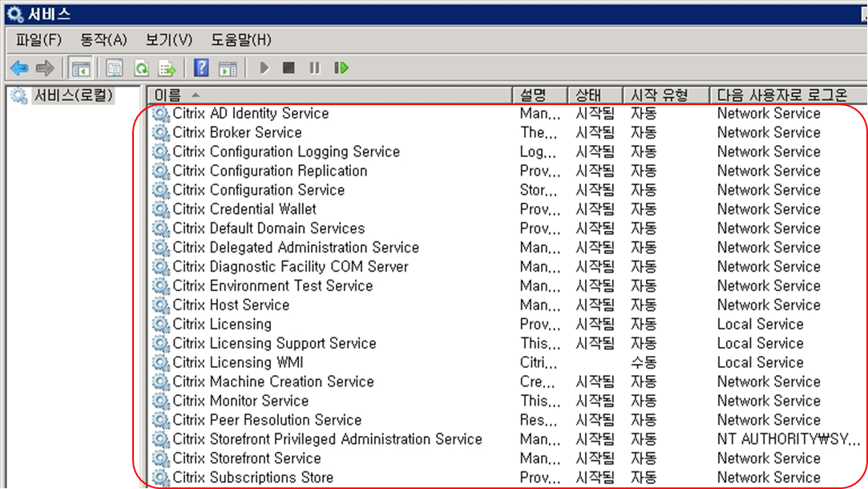Click NT AUTHORITY logon cell
Viewport: 868px width, 489px height.
click(x=789, y=439)
